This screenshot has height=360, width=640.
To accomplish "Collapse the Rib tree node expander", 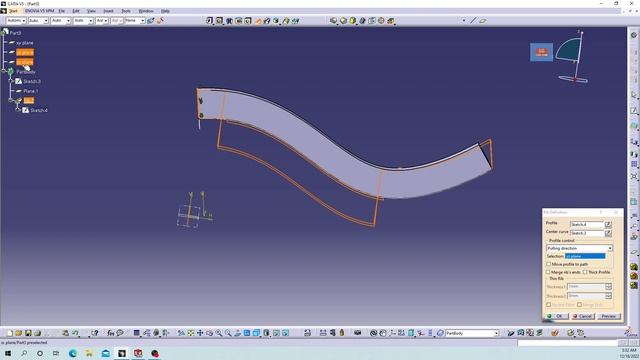I will 11,100.
